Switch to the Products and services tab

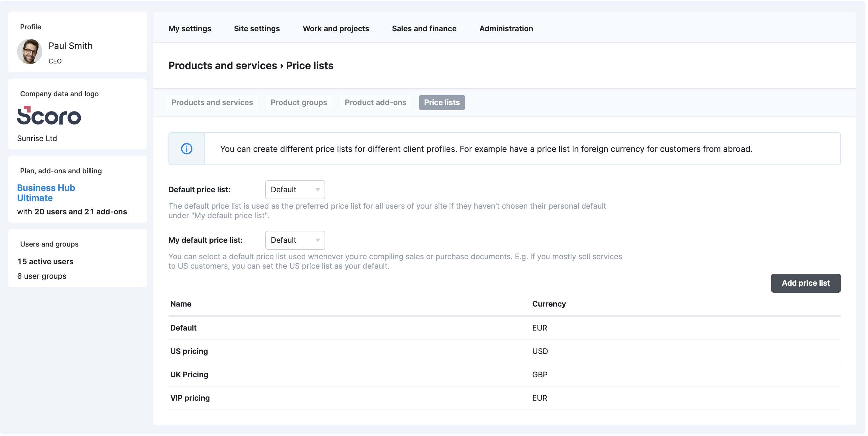coord(212,103)
